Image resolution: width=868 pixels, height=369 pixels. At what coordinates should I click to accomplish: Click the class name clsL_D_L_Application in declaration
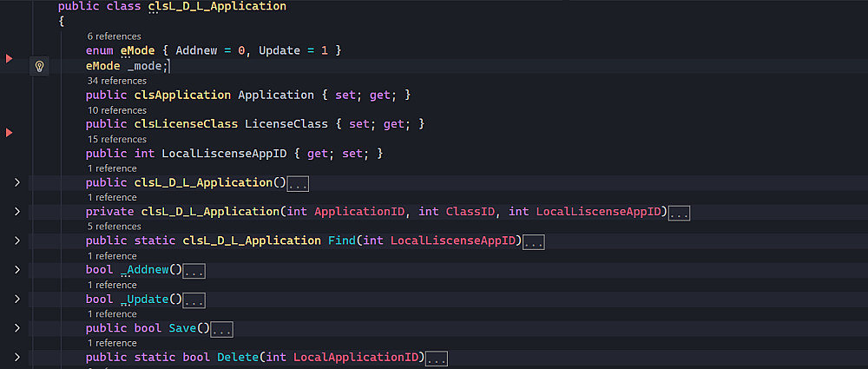[x=217, y=7]
